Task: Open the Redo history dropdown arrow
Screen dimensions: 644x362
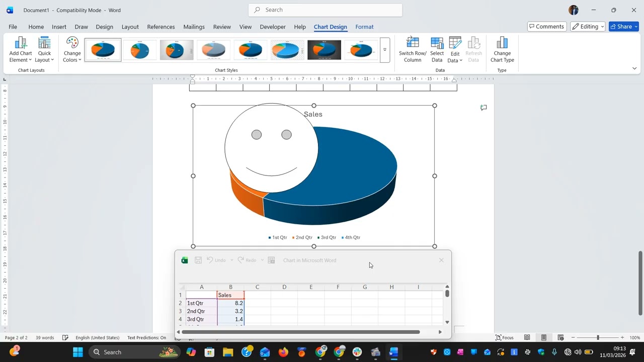Action: tap(262, 260)
